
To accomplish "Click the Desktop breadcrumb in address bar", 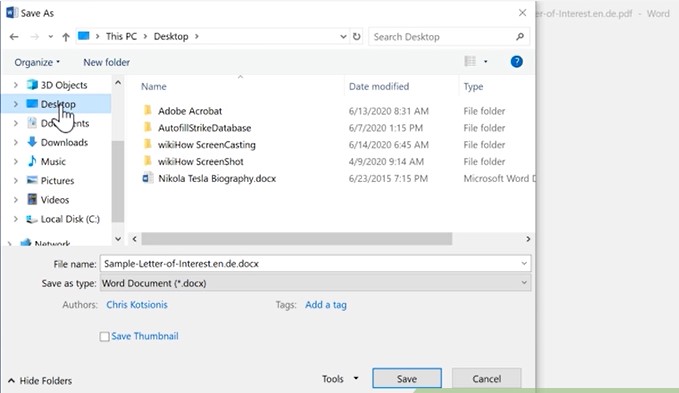I will (x=171, y=36).
